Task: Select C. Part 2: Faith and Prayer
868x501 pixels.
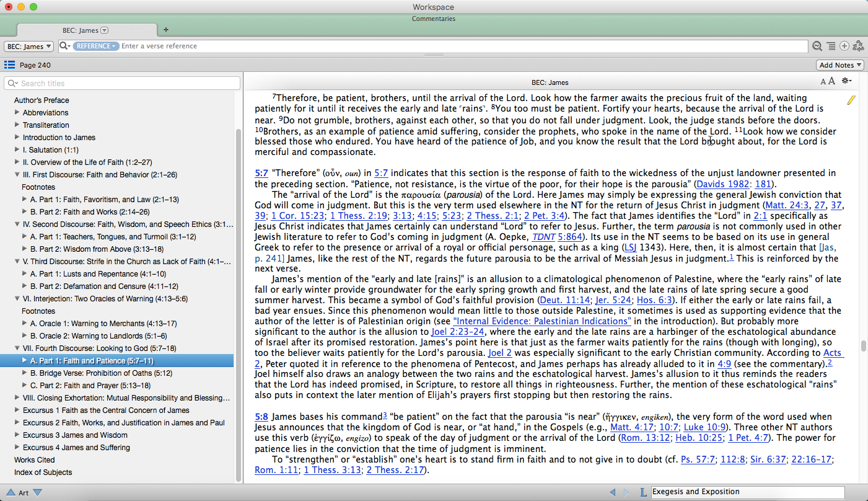Action: pos(90,385)
